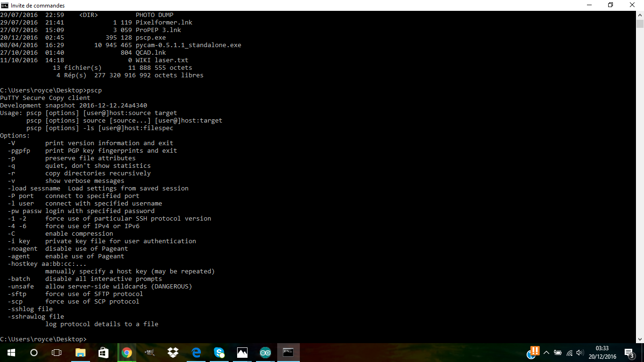Launch File Explorer from the taskbar
This screenshot has width=644, height=362.
coord(80,353)
